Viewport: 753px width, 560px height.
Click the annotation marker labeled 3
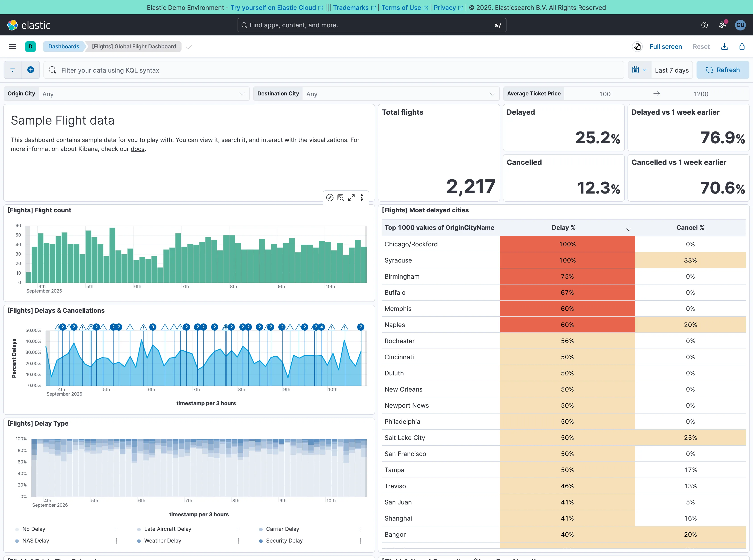click(153, 327)
